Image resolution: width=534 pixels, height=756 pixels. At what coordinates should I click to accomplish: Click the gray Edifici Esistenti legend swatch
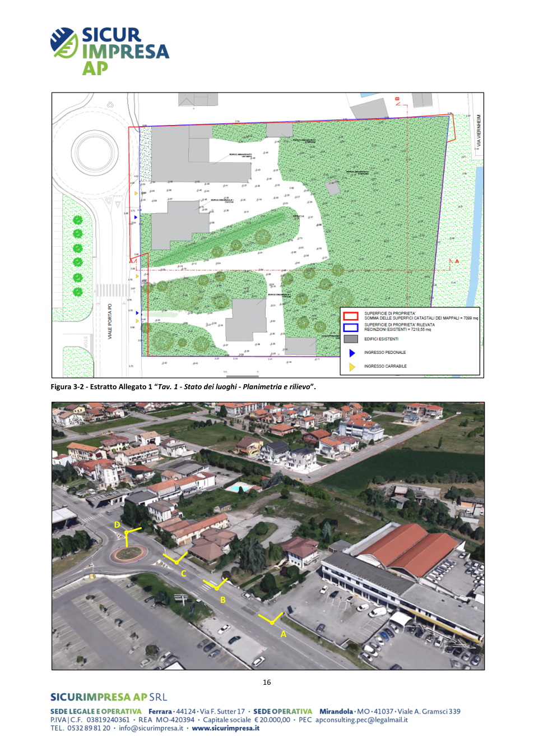[351, 339]
